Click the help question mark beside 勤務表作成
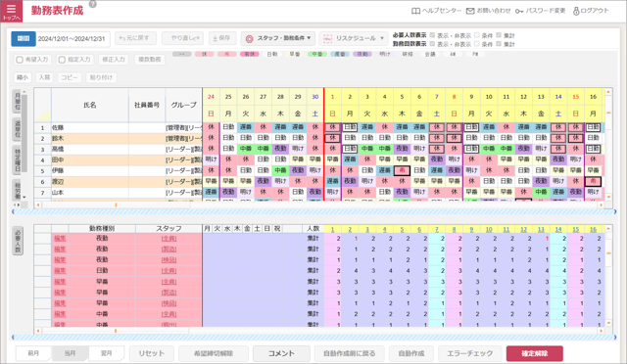This screenshot has height=364, width=627. pyautogui.click(x=92, y=4)
